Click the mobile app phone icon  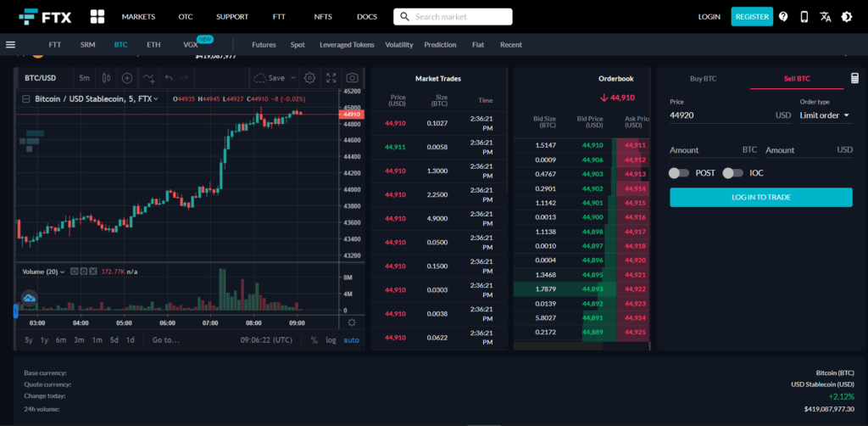[x=804, y=17]
